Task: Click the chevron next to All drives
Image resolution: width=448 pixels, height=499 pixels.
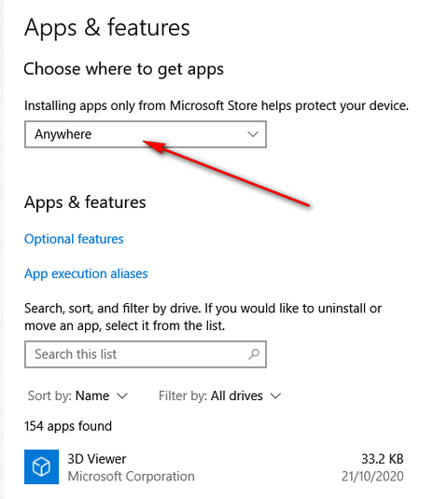Action: pos(275,396)
